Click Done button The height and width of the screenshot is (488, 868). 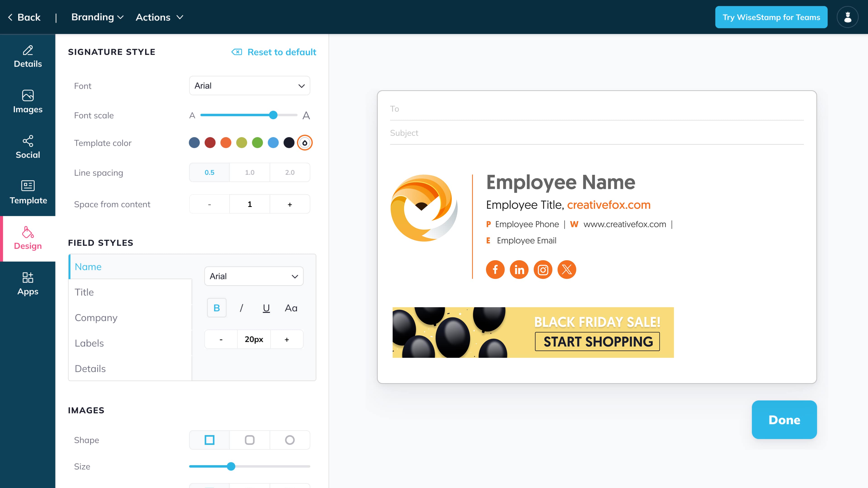784,420
